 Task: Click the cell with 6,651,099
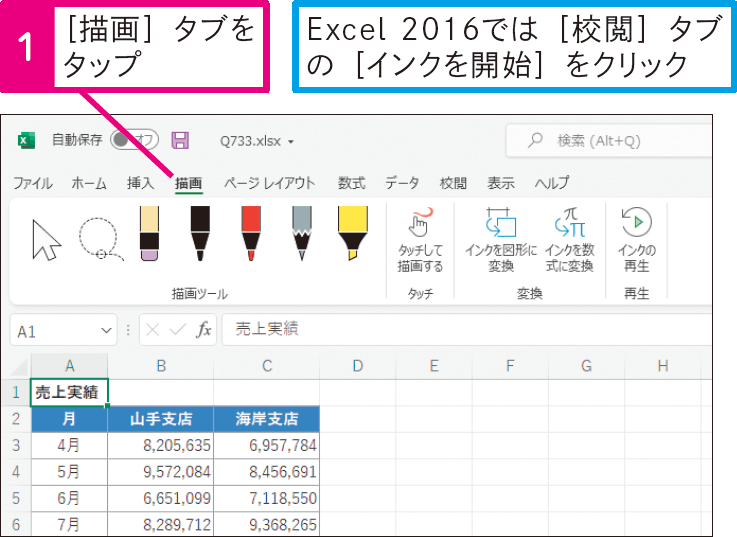(x=161, y=498)
